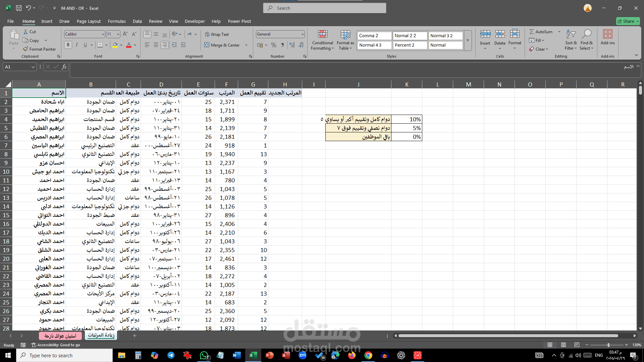This screenshot has width=644, height=362.
Task: Decrease font size with smaller A icon
Action: click(134, 34)
